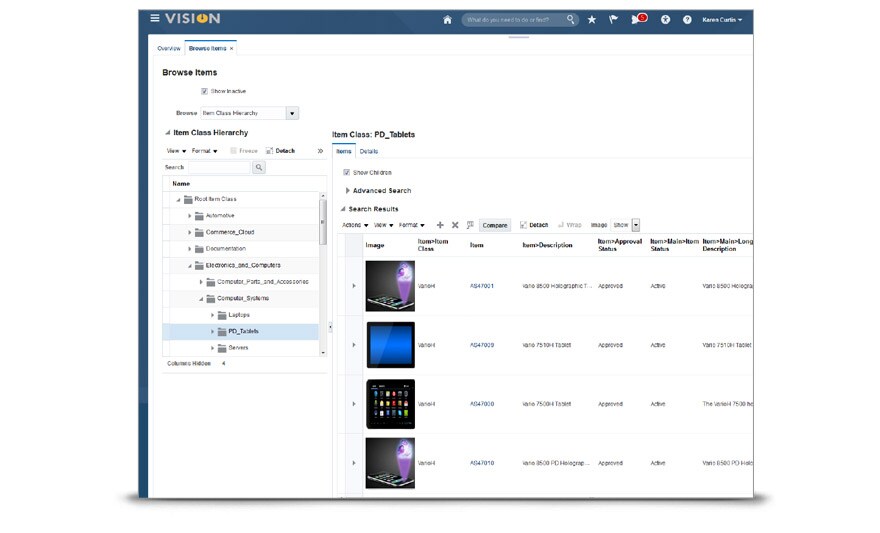This screenshot has height=533, width=880.
Task: Go to the Home page icon
Action: point(447,19)
